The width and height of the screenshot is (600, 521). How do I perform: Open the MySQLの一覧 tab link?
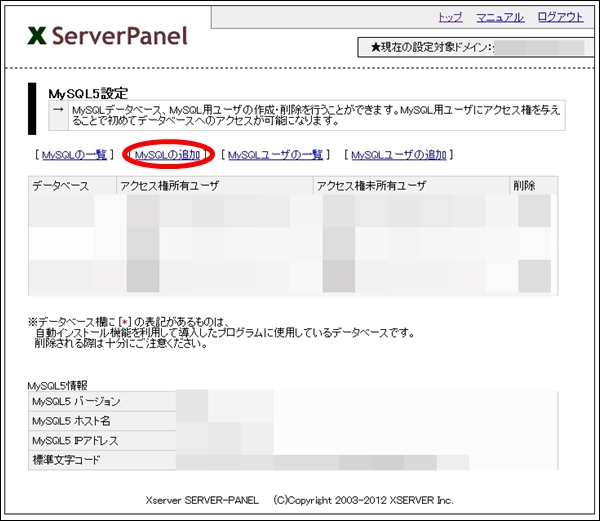74,155
